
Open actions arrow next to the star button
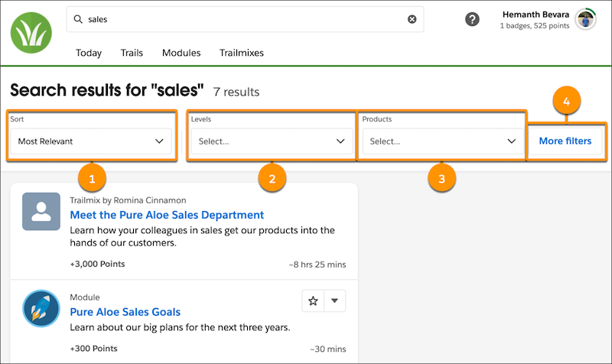point(335,301)
